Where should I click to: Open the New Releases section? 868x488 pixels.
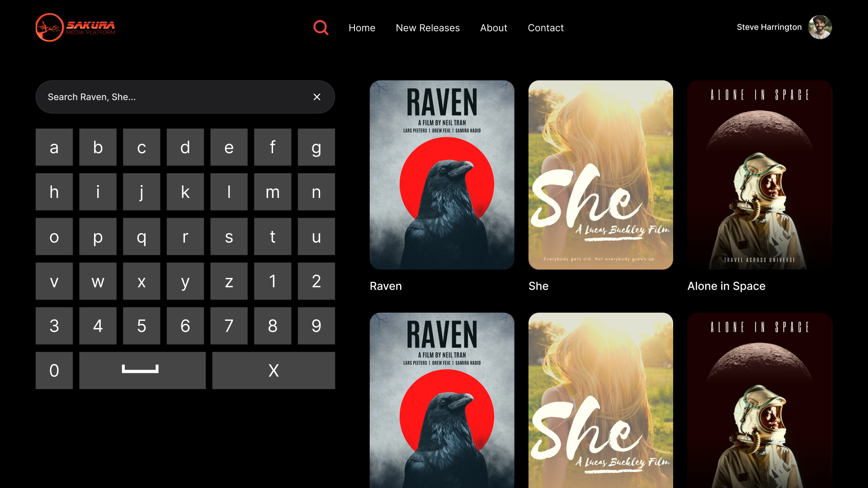[428, 28]
